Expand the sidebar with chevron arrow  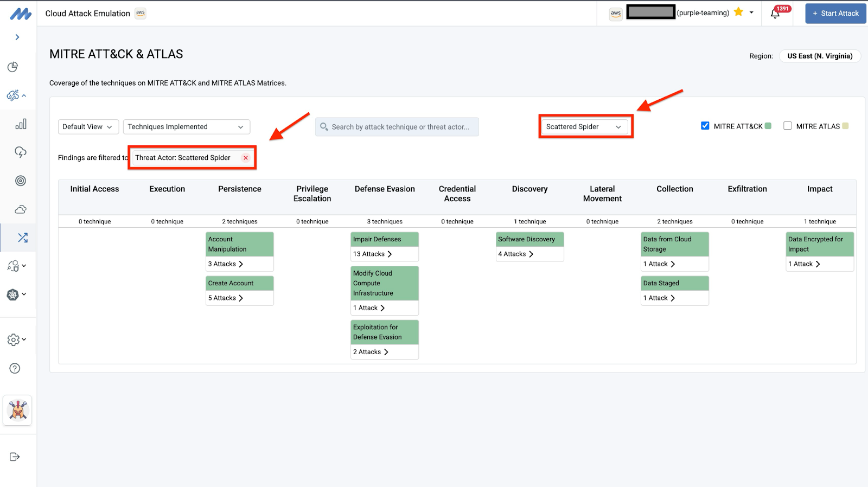click(x=17, y=37)
